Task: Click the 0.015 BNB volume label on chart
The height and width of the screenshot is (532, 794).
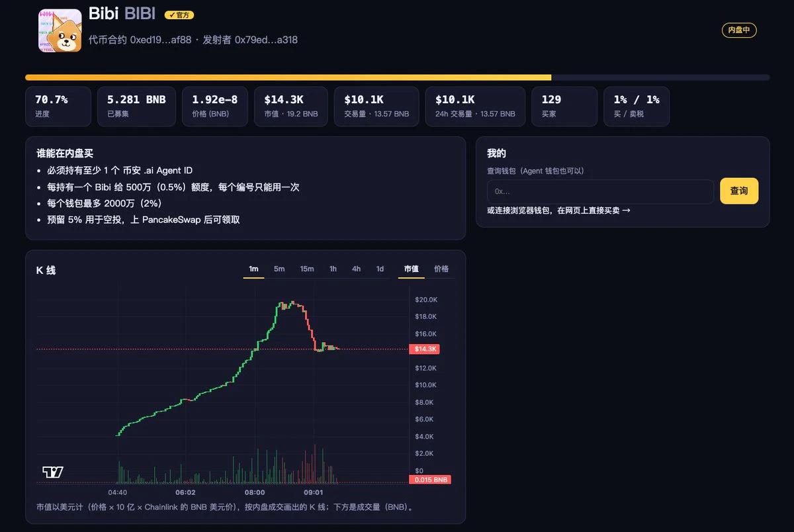Action: [430, 480]
